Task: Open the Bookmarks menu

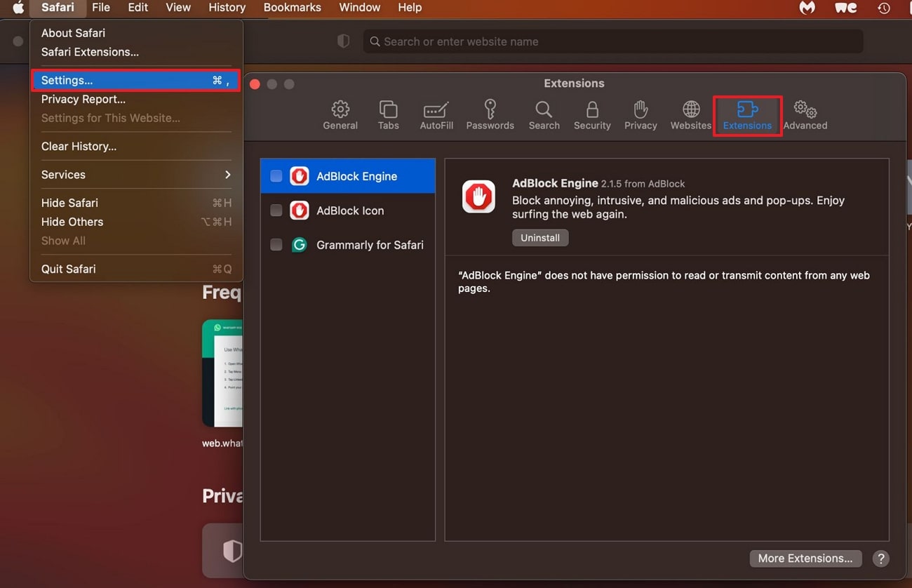Action: tap(293, 8)
